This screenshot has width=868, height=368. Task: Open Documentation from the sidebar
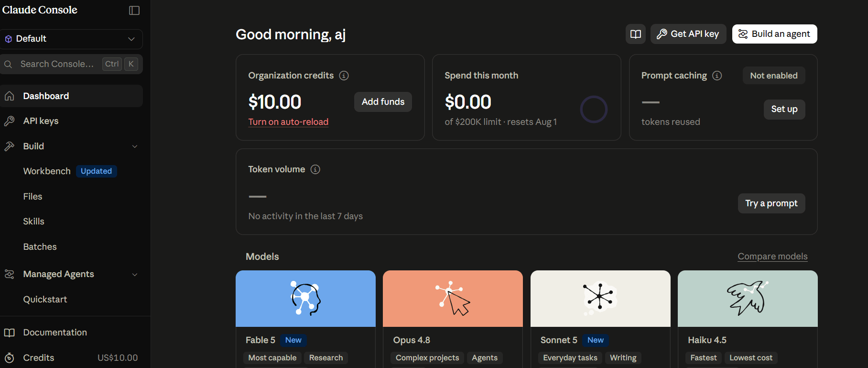coord(55,333)
